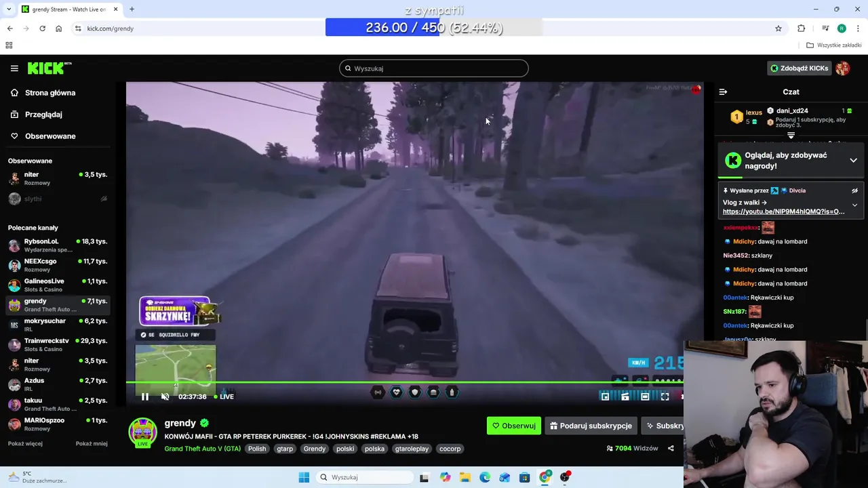The image size is (868, 488).
Task: Open mokrysuchar recommended channel
Action: (58, 325)
